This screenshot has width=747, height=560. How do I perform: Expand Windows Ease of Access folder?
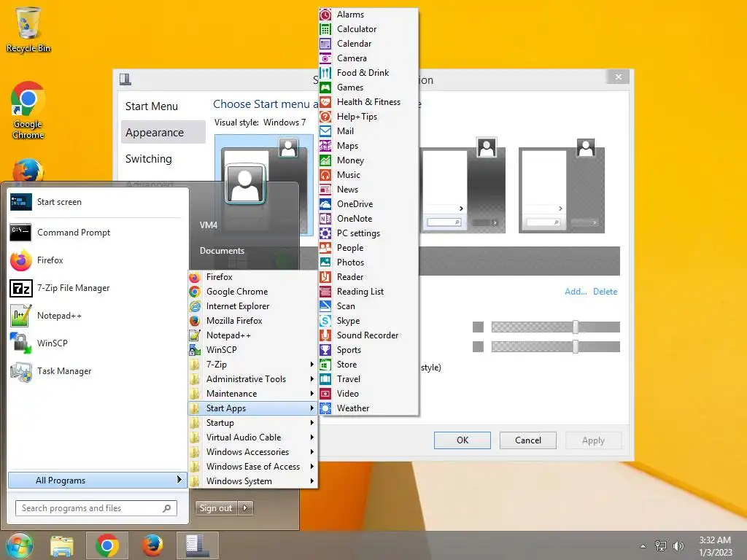(x=252, y=467)
